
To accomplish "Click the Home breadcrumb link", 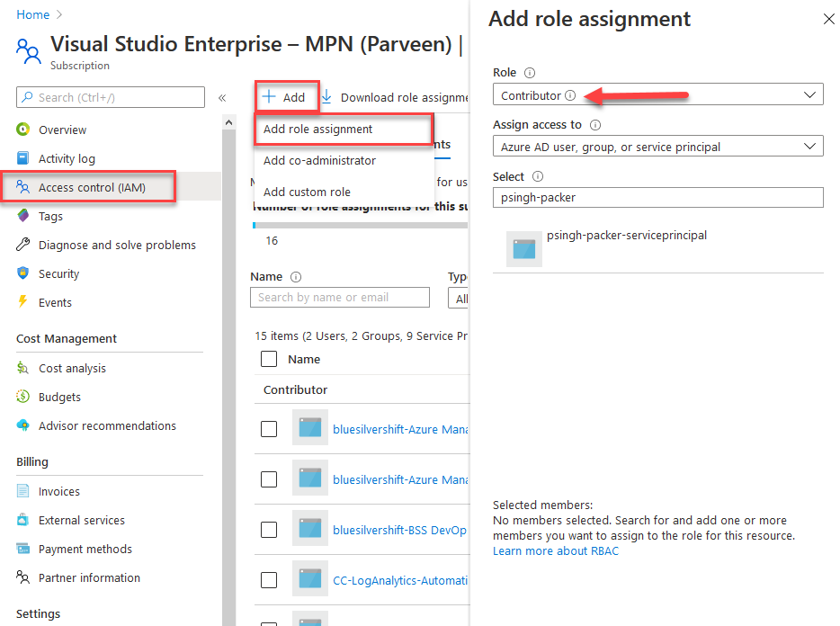I will pos(32,14).
